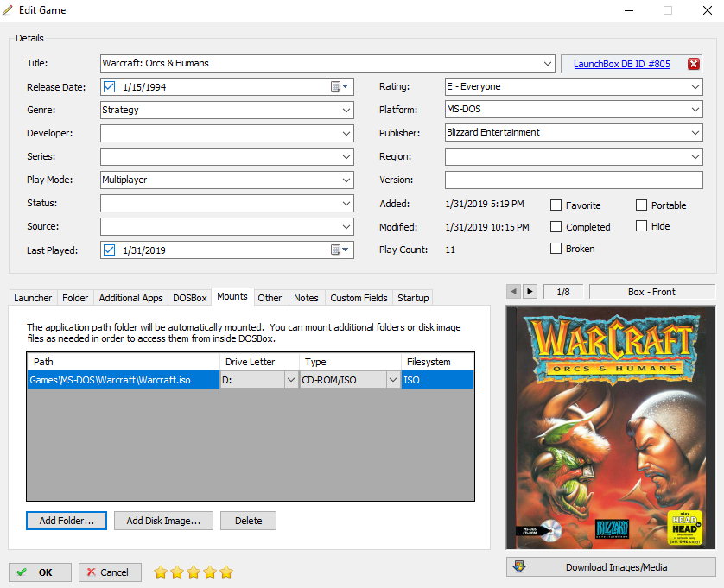
Task: Open the Release Date calendar picker icon
Action: point(340,86)
